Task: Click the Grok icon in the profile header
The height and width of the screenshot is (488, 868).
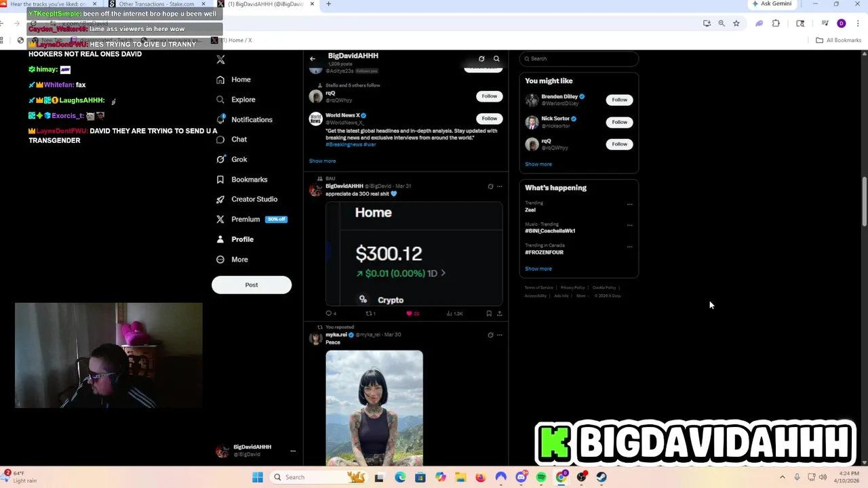Action: coord(481,59)
